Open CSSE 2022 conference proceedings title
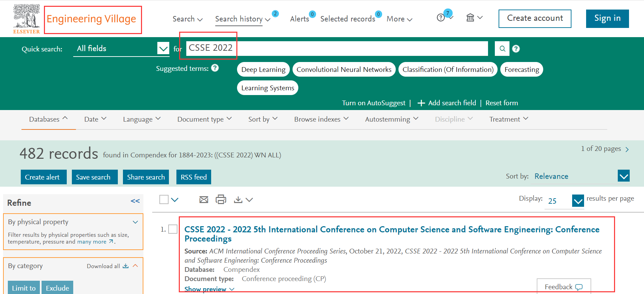This screenshot has width=644, height=294. [x=392, y=234]
